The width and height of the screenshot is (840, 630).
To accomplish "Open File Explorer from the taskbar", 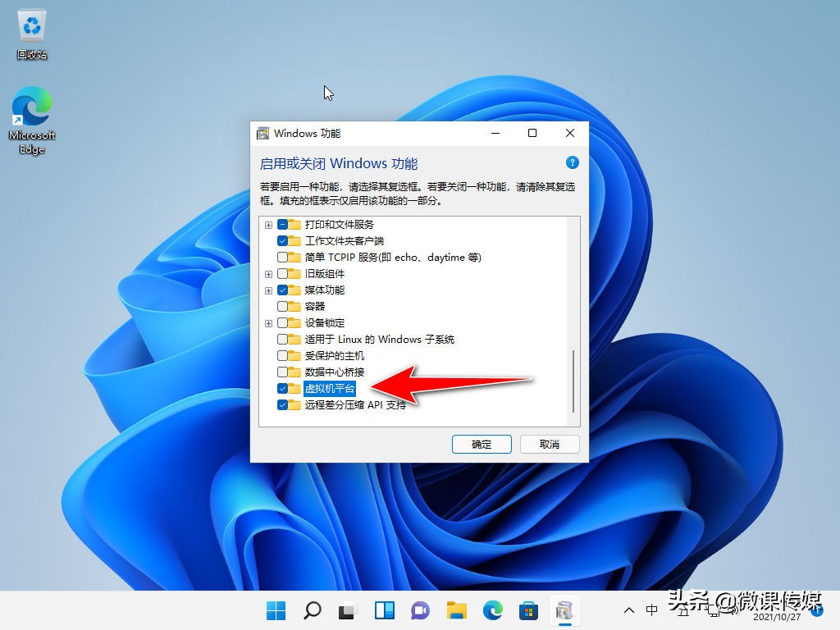I will (x=456, y=610).
